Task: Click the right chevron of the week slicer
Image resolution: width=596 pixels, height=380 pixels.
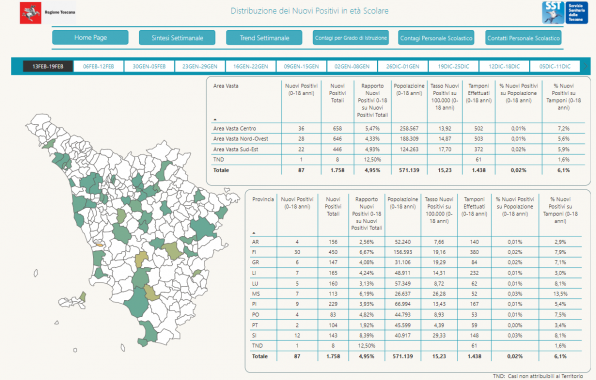Action: pyautogui.click(x=585, y=66)
